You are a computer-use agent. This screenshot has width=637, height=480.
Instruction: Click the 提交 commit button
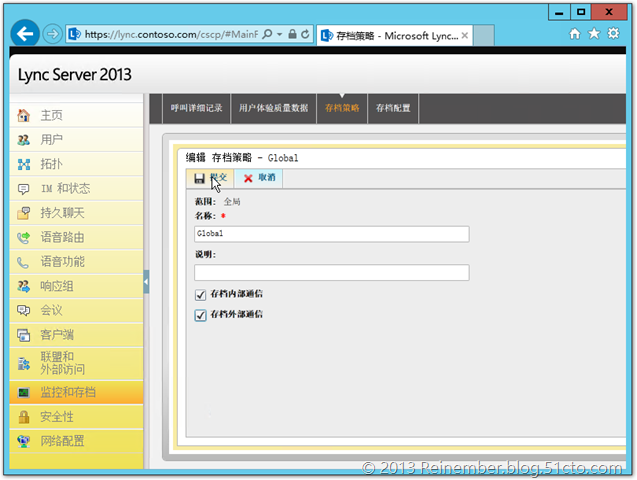pyautogui.click(x=210, y=177)
